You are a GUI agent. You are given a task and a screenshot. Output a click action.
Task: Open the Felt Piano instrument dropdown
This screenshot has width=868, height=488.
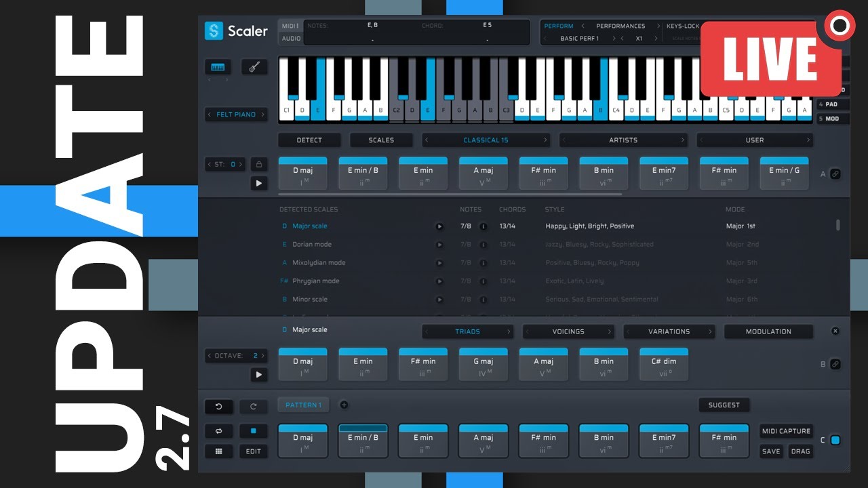[236, 115]
